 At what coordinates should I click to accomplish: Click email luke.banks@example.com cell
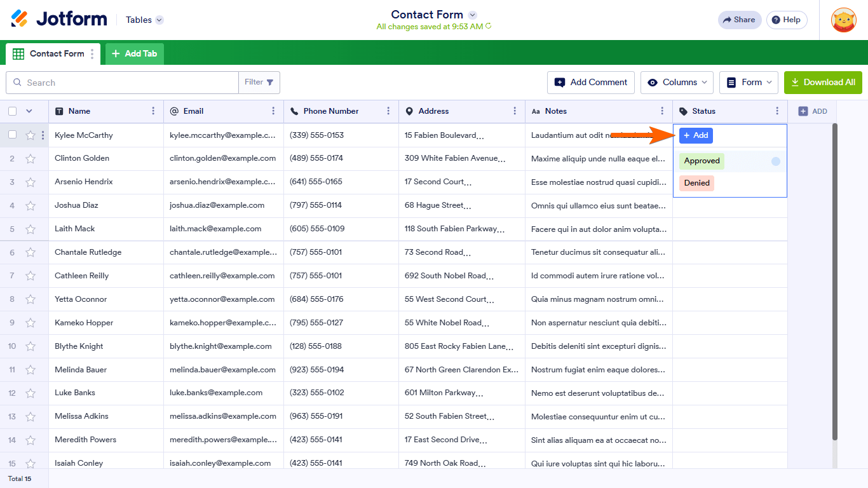pos(224,394)
